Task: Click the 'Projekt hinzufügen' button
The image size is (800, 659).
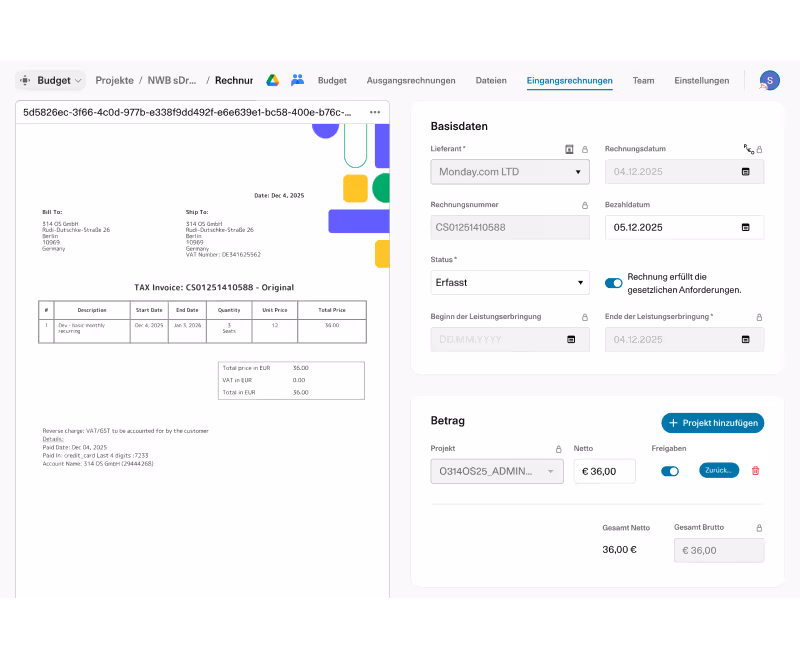Action: tap(712, 422)
